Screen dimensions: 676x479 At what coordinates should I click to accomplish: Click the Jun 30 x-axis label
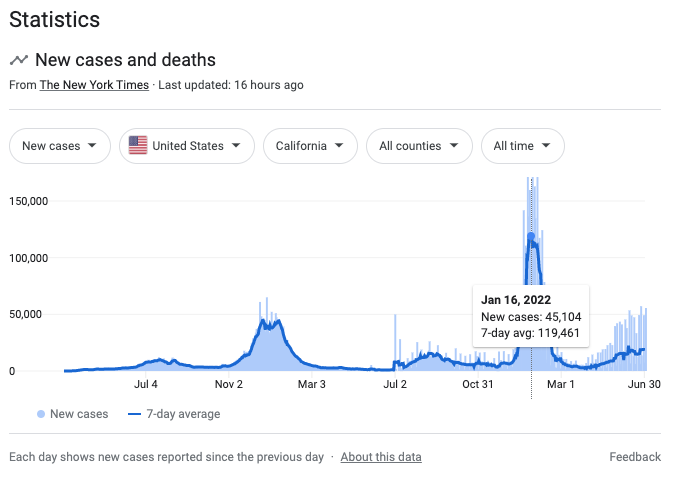645,384
